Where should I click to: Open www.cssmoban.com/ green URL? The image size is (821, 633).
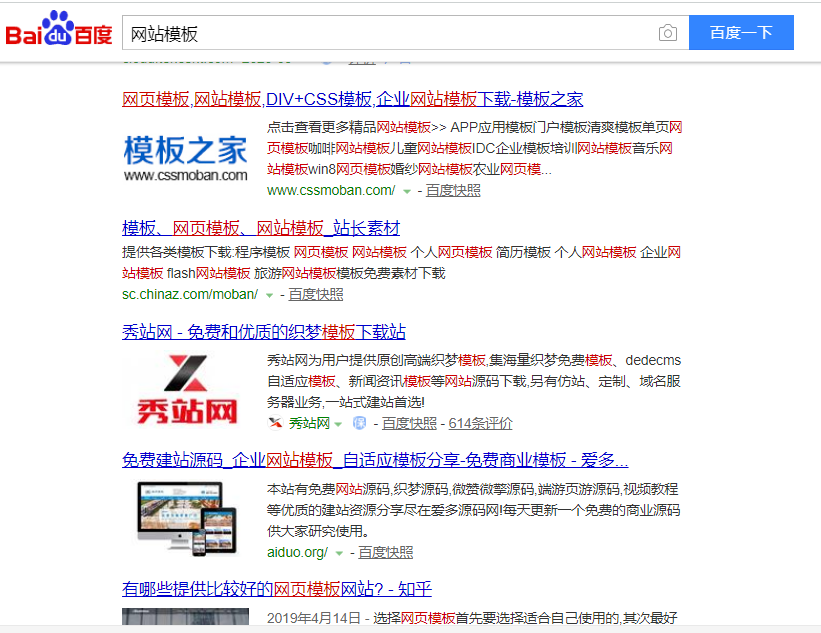(331, 191)
